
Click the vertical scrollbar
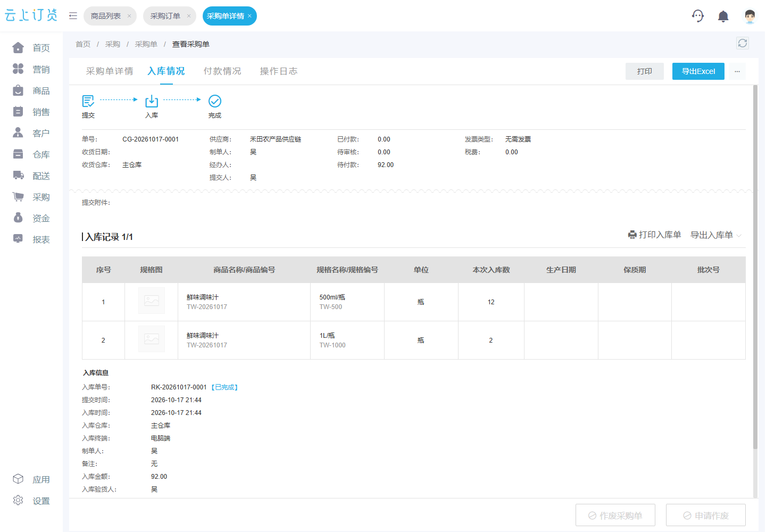[755, 266]
